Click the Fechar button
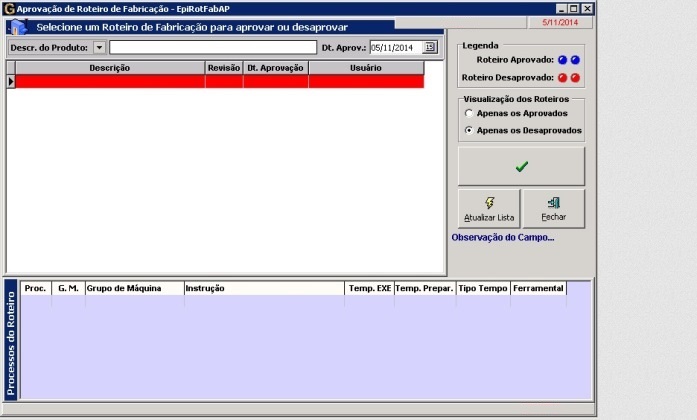This screenshot has width=697, height=420. [x=553, y=209]
